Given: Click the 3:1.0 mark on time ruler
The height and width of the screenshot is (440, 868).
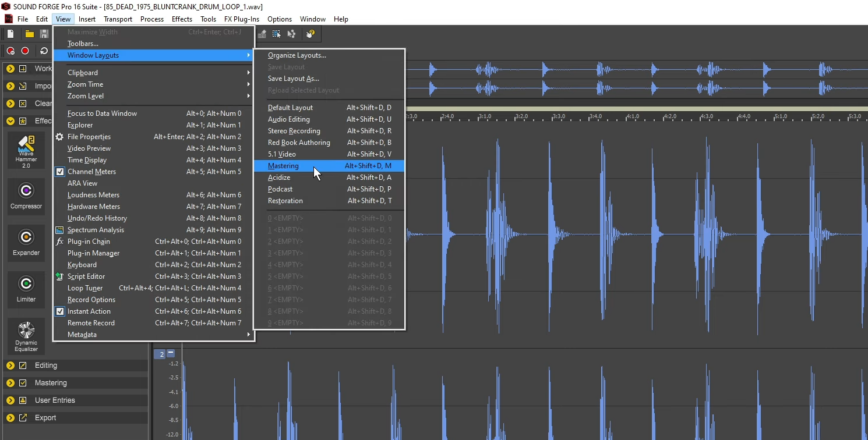Looking at the screenshot, I should (x=485, y=116).
